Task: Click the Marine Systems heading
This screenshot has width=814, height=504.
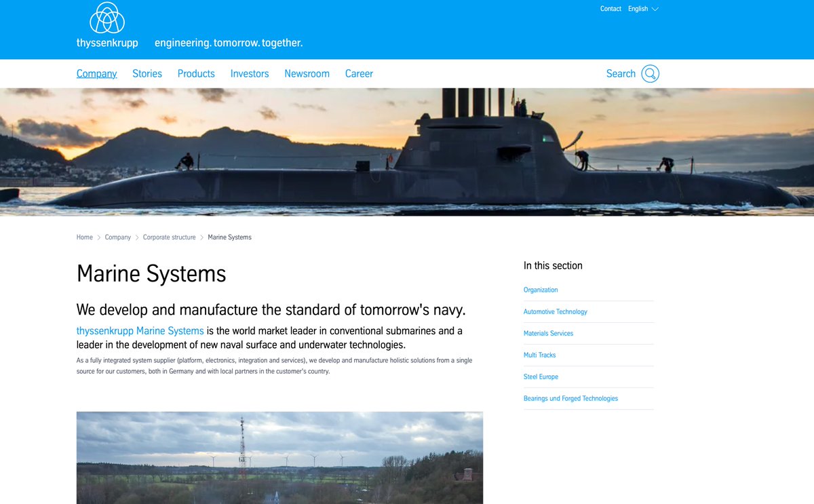Action: pyautogui.click(x=151, y=274)
